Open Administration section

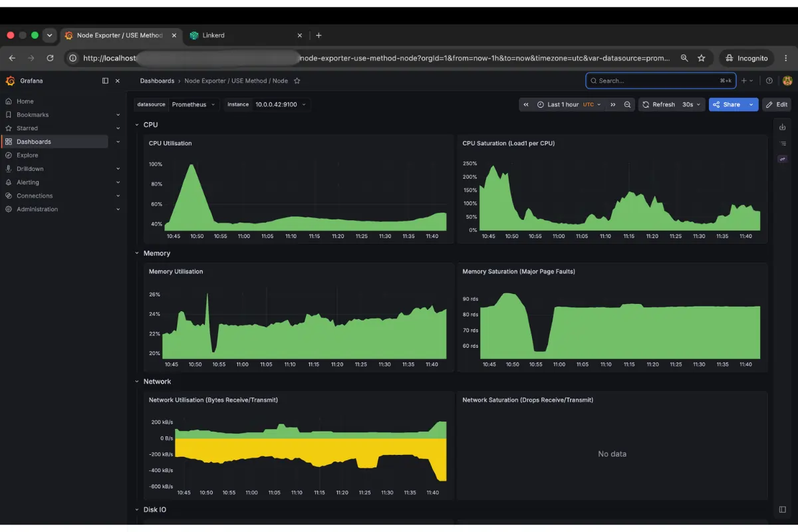tap(37, 209)
